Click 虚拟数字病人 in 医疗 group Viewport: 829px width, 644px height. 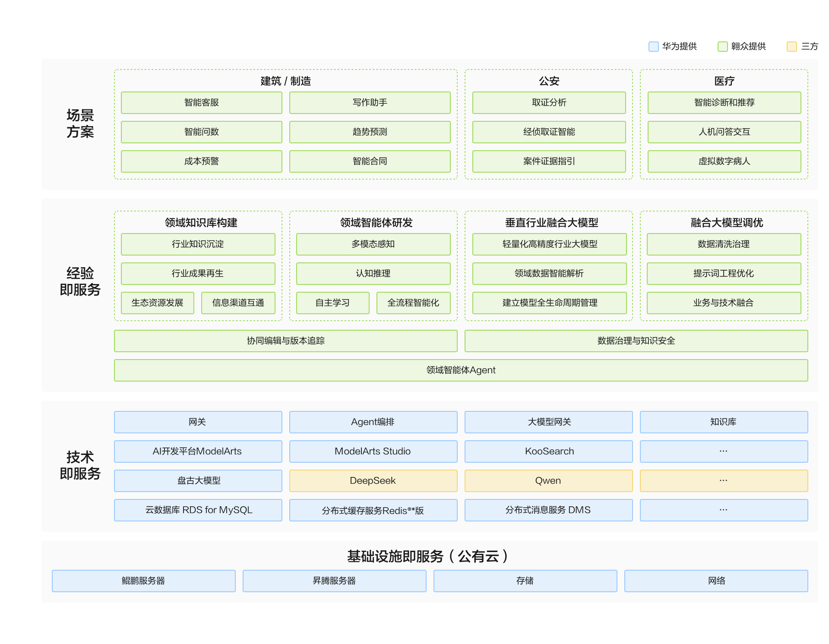click(724, 161)
